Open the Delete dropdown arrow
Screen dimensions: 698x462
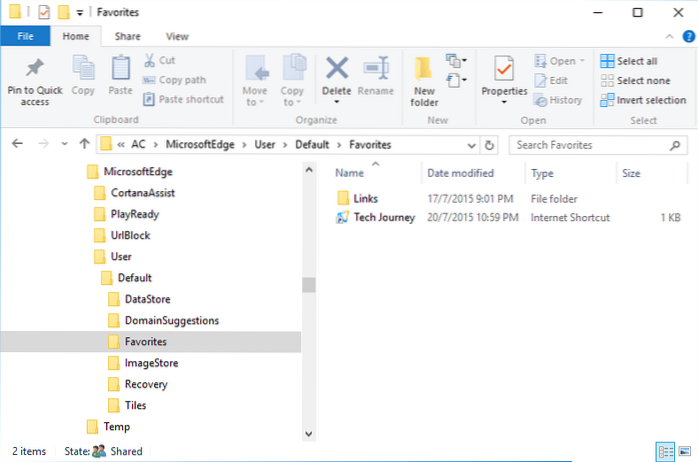pos(337,102)
